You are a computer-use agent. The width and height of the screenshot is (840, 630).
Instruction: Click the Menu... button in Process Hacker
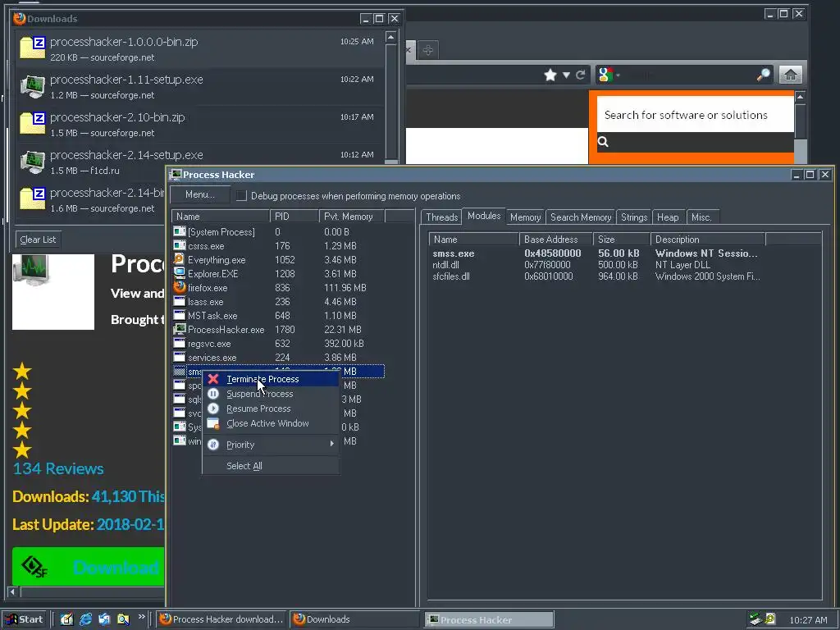pos(200,195)
